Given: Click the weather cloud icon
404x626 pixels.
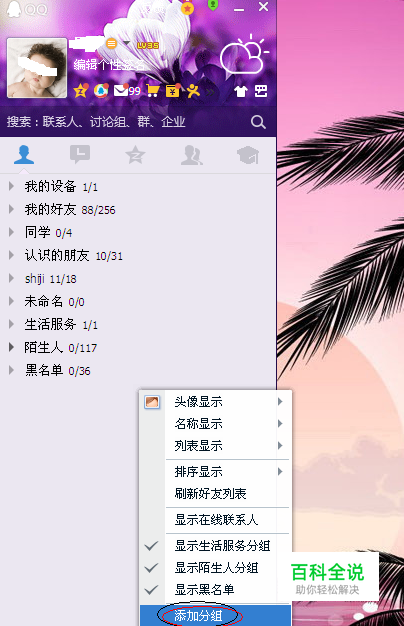Looking at the screenshot, I should 244,55.
